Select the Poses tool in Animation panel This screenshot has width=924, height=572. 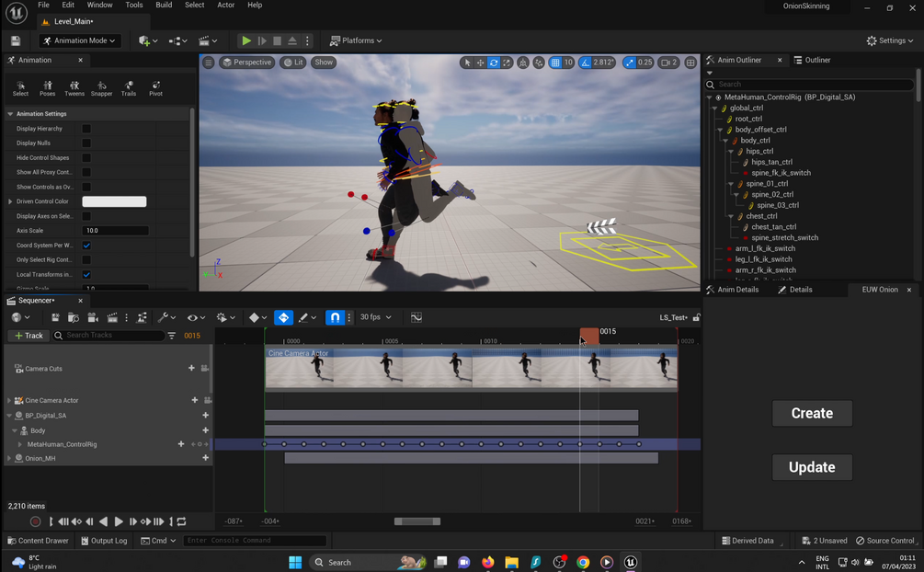point(48,87)
